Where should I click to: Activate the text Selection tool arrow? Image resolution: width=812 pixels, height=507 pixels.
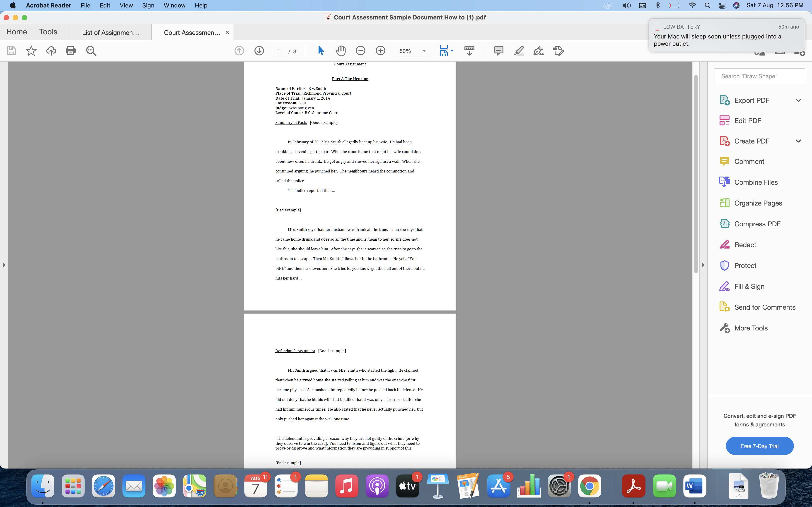point(320,51)
